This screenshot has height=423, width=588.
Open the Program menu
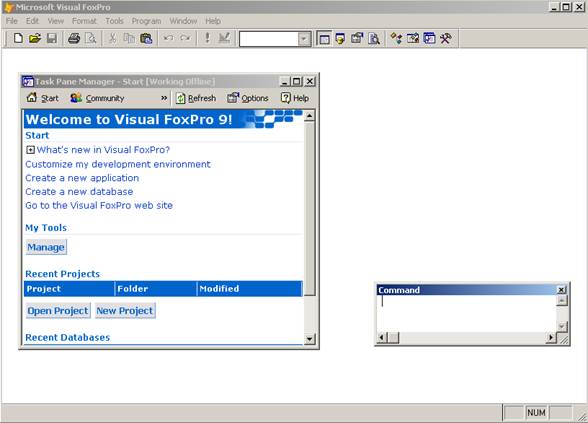point(146,21)
